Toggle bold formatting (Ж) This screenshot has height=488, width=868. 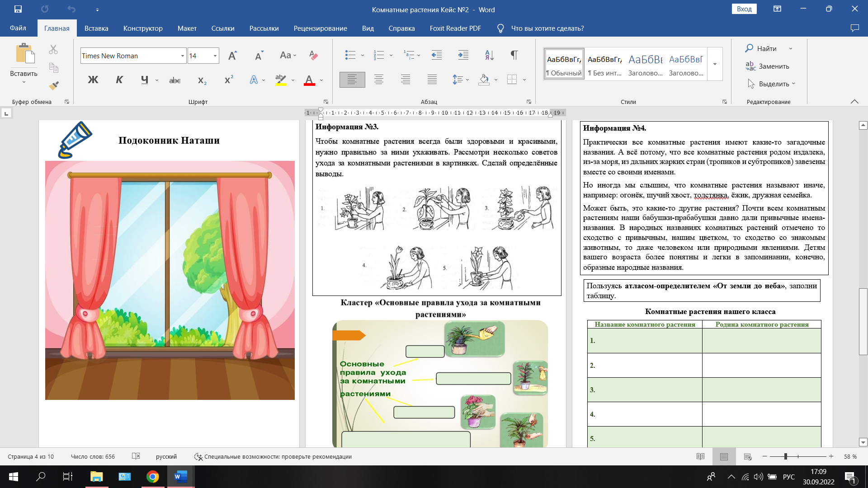93,80
